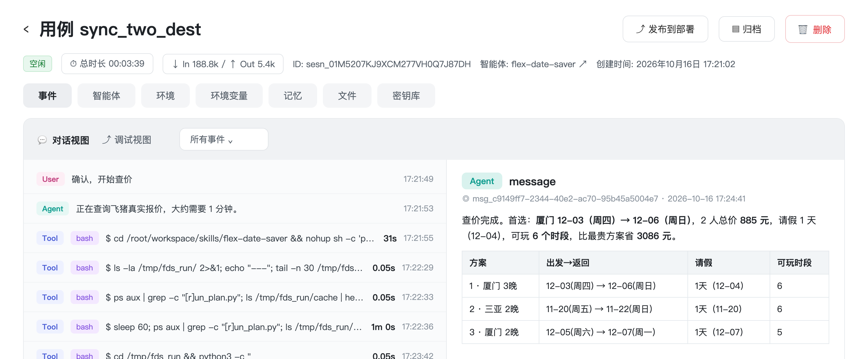Image resolution: width=868 pixels, height=359 pixels.
Task: Open the bash ps aux event at 17:22:33
Action: click(235, 297)
